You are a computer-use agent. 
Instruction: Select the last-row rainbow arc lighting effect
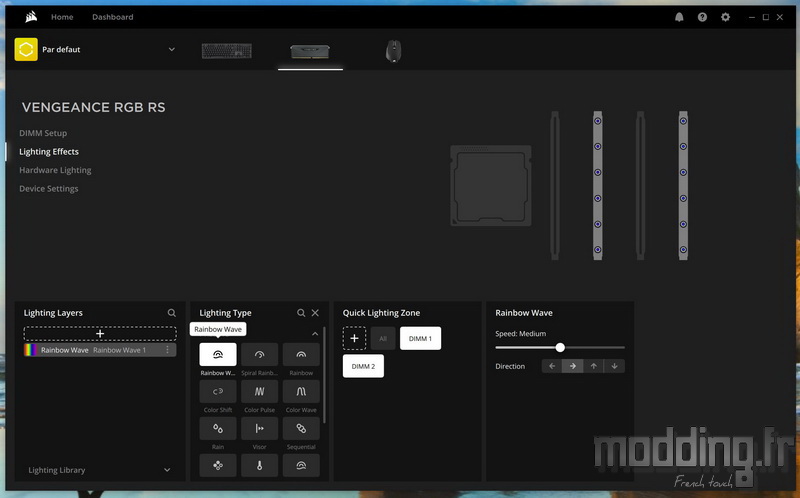coord(301,465)
